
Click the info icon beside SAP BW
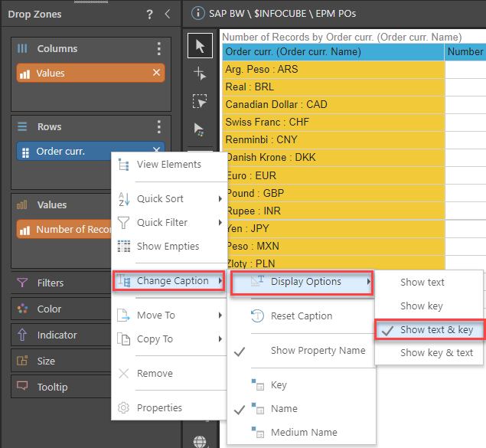click(x=197, y=13)
